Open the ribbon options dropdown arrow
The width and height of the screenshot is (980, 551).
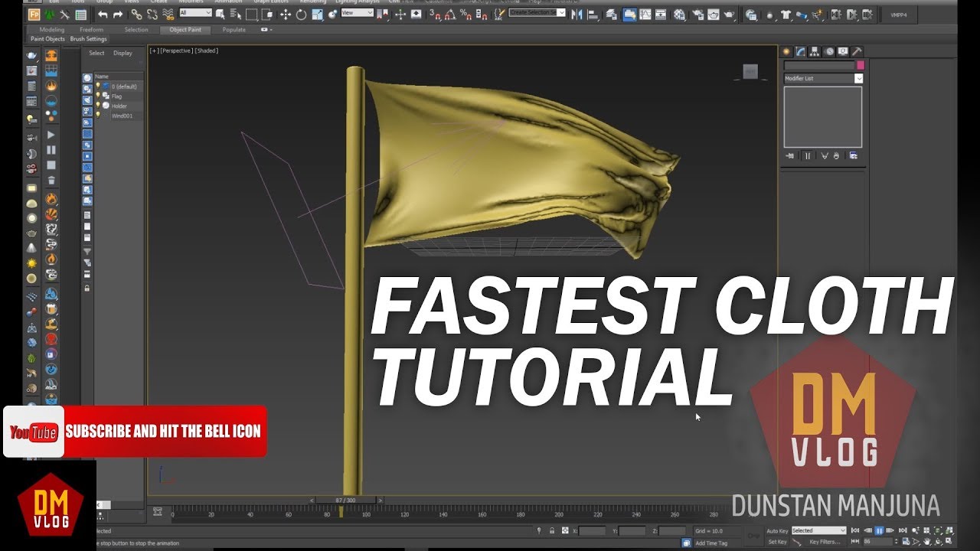tap(266, 29)
